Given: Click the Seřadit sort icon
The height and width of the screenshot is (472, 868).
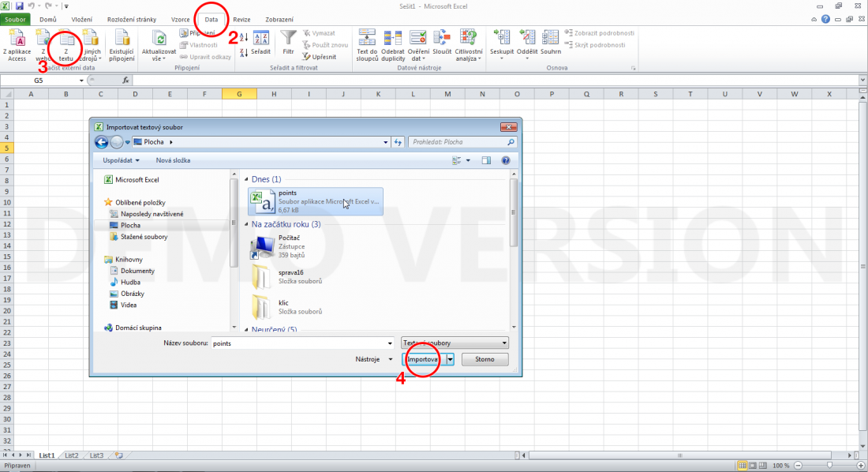Looking at the screenshot, I should (x=261, y=39).
